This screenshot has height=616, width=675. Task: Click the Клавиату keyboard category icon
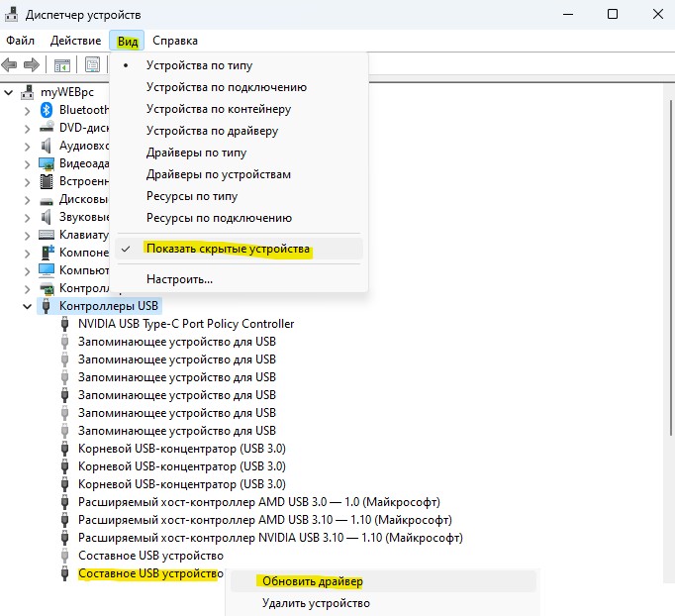tap(47, 235)
